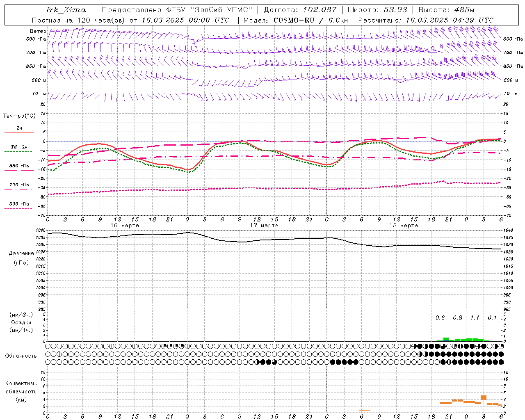Click the date label "16 марта"

point(125,226)
